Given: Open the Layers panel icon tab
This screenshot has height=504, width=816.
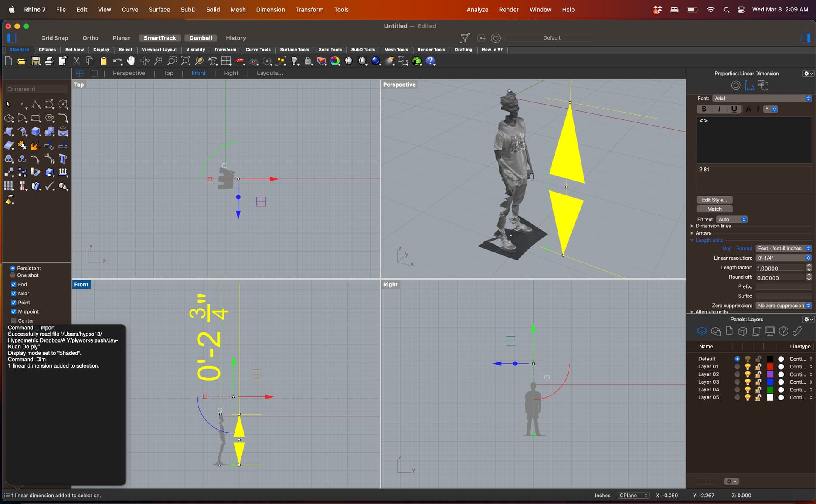Looking at the screenshot, I should 702,331.
